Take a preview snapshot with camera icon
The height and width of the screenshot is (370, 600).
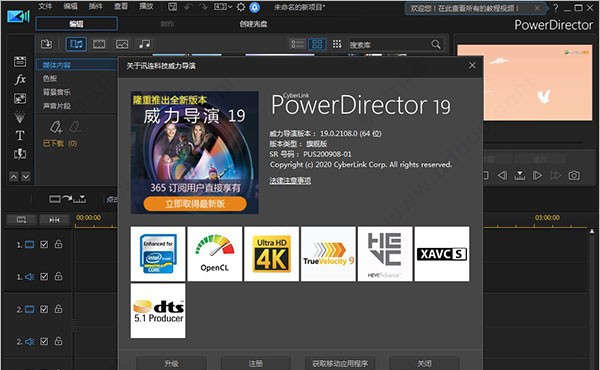click(574, 176)
